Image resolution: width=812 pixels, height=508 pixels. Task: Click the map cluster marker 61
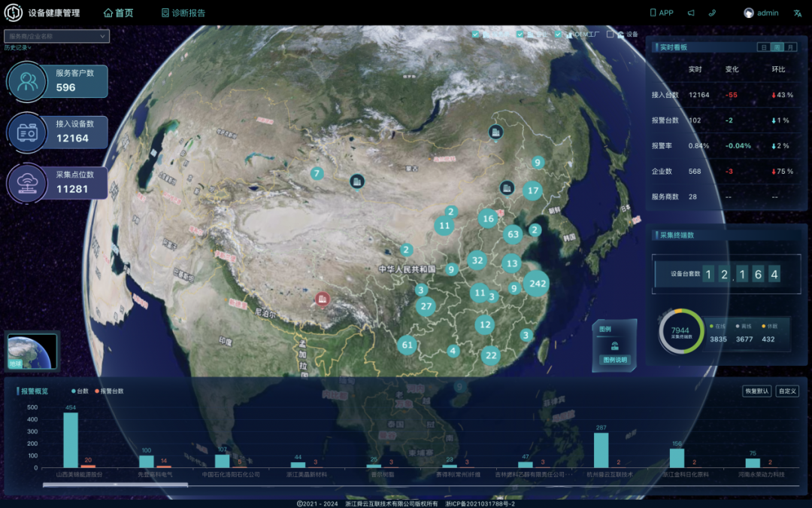[407, 345]
